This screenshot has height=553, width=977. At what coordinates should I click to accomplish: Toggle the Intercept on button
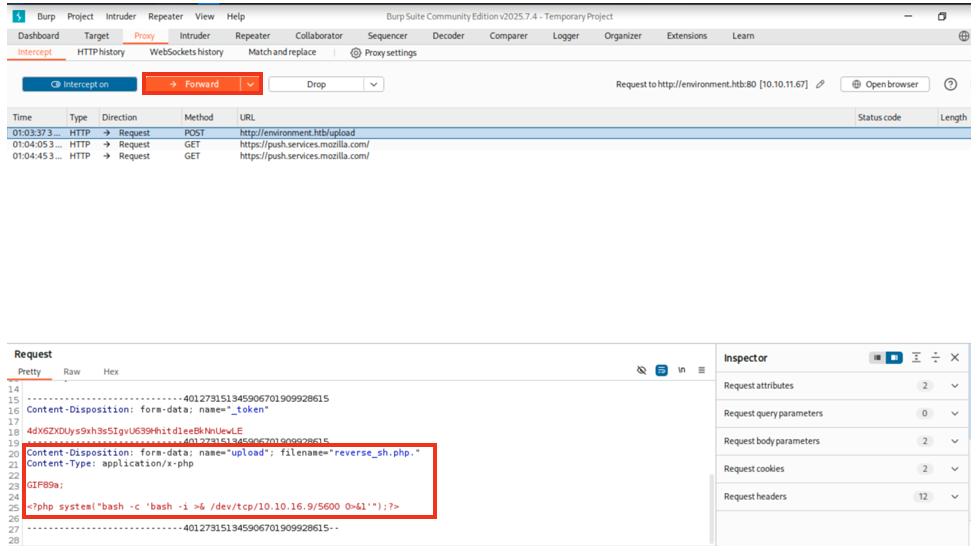(80, 84)
